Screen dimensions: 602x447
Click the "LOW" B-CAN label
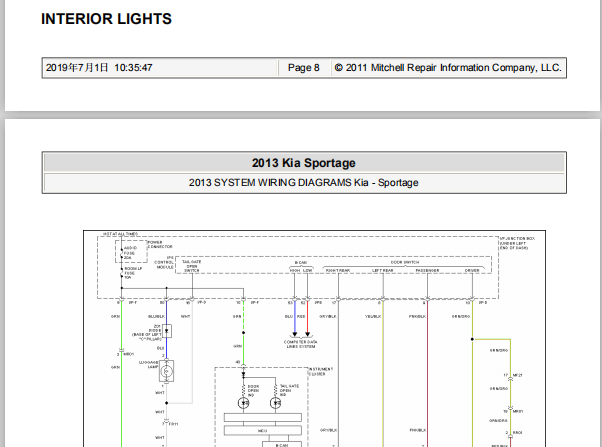tap(308, 271)
